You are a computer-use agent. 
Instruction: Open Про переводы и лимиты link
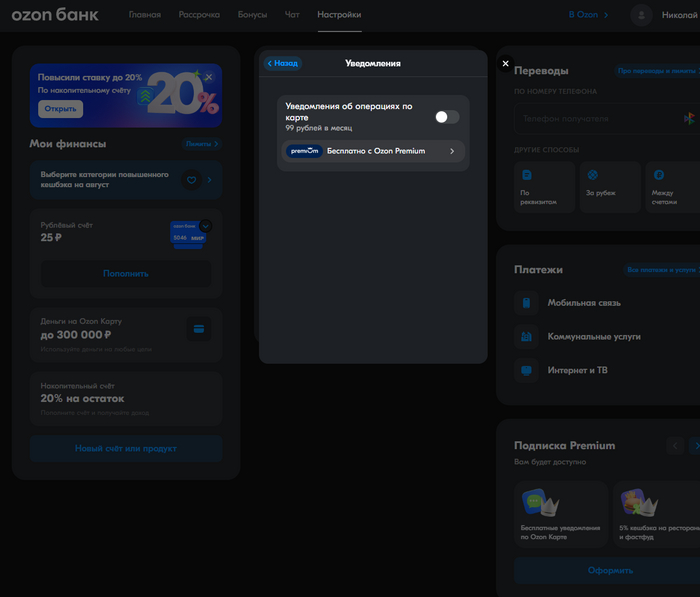pyautogui.click(x=658, y=71)
